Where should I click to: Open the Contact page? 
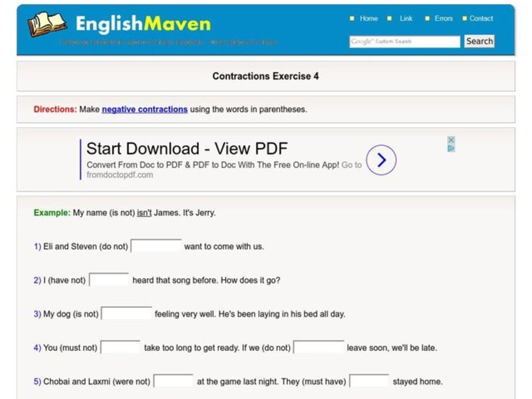pos(481,19)
